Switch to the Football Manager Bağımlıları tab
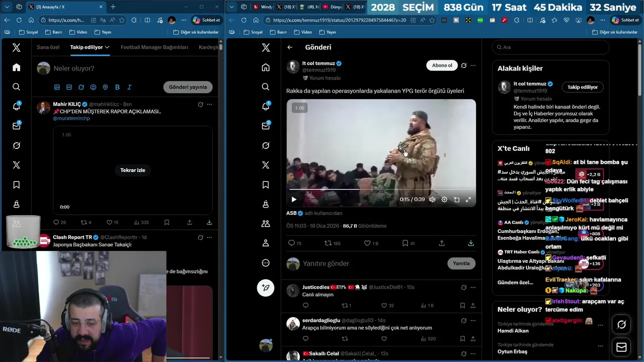 154,47
